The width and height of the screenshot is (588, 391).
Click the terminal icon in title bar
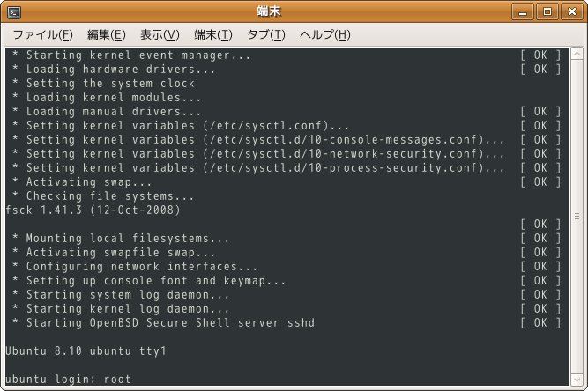coord(14,12)
